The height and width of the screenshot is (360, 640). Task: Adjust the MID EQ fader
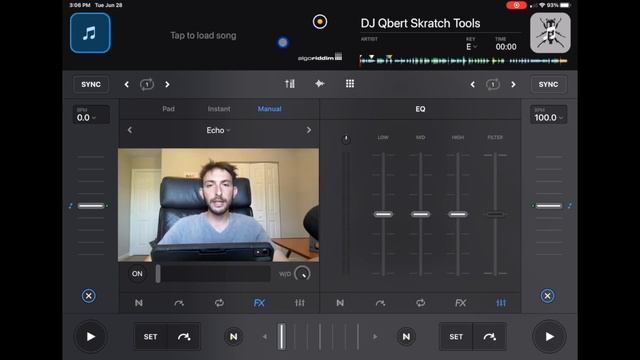[x=420, y=214]
